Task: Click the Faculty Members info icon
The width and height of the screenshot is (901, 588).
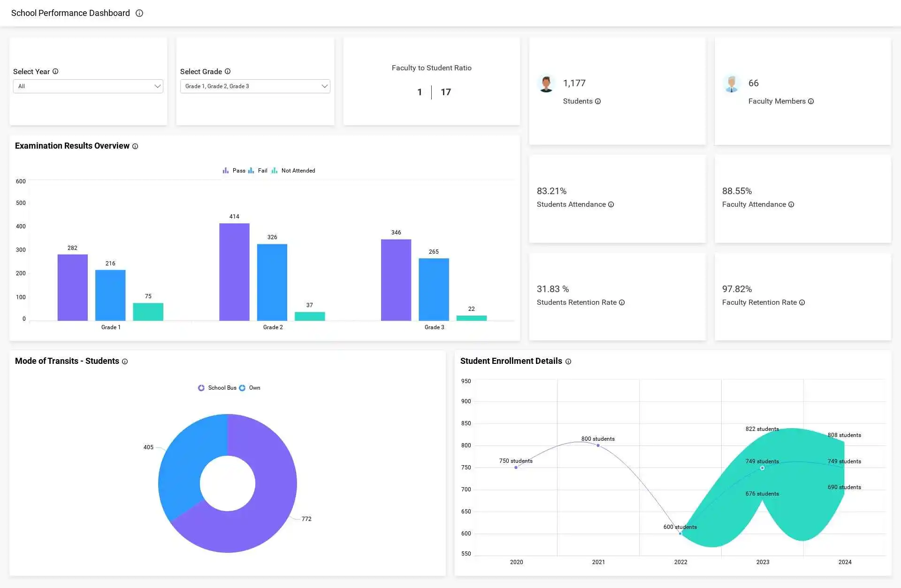Action: click(x=811, y=101)
